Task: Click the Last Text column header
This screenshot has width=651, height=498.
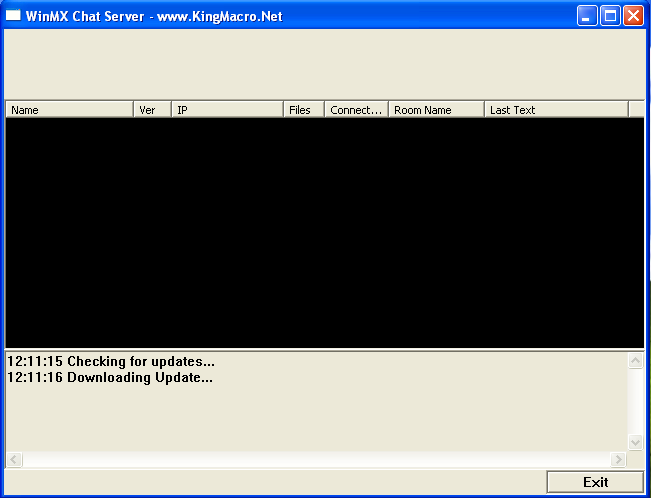Action: [x=556, y=110]
